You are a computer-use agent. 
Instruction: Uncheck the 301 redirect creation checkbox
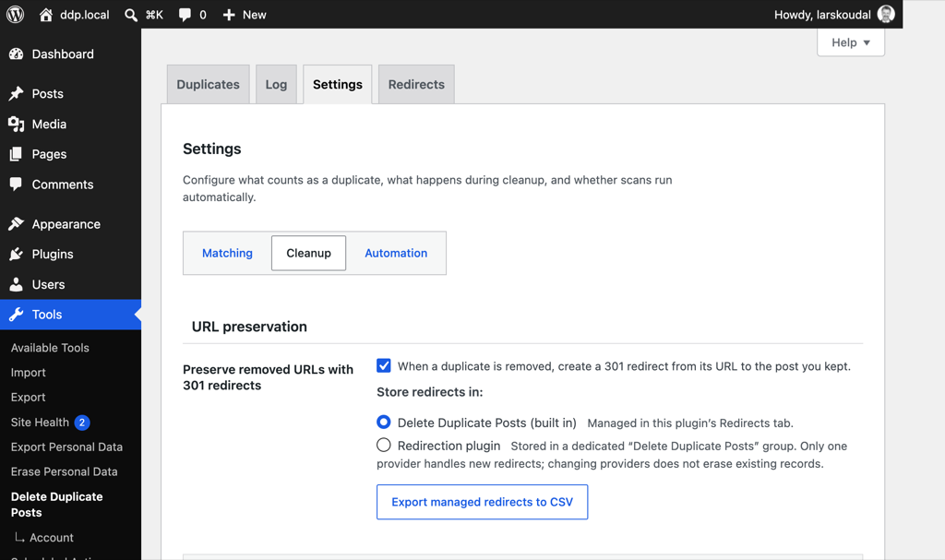tap(384, 366)
